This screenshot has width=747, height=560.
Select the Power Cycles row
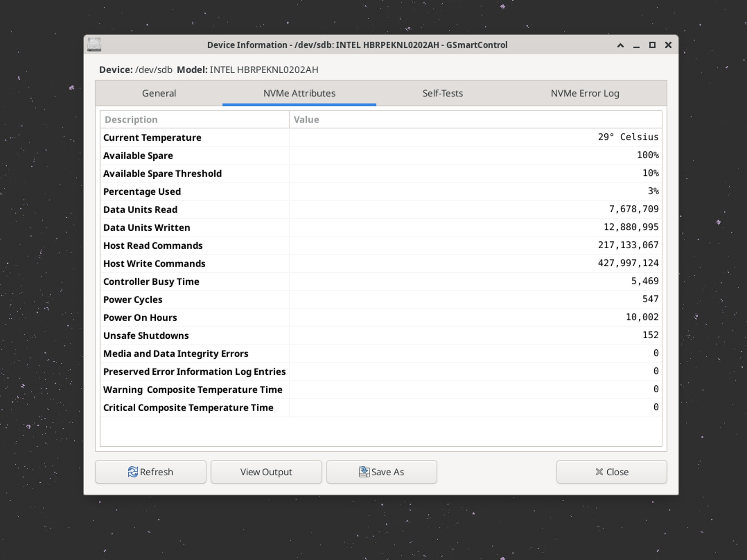point(381,300)
